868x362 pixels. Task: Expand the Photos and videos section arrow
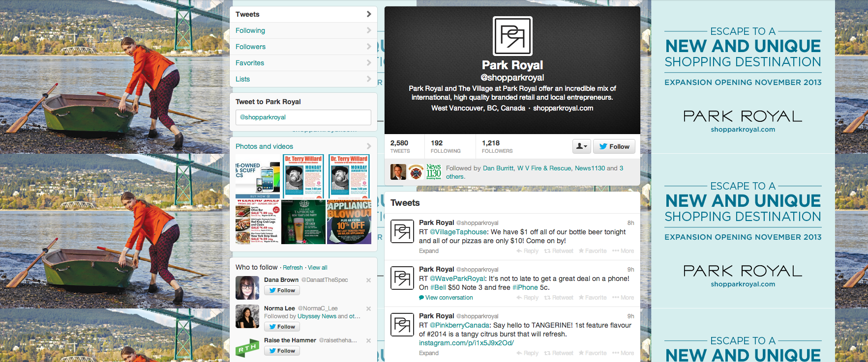point(369,146)
